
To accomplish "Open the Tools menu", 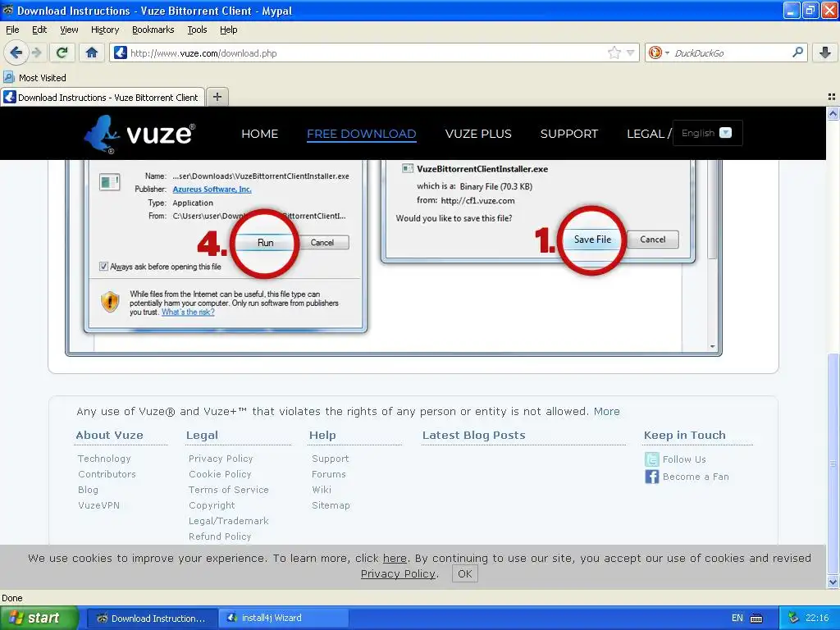I will click(197, 30).
